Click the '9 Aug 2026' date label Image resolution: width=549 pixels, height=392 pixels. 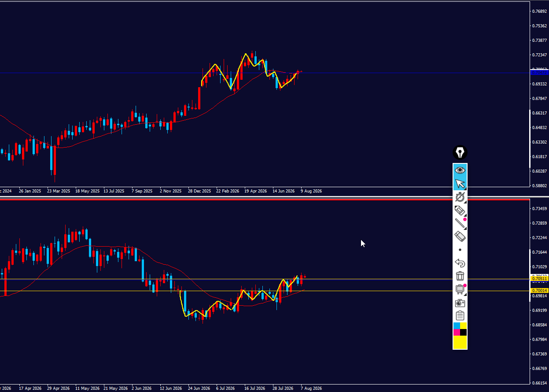311,191
